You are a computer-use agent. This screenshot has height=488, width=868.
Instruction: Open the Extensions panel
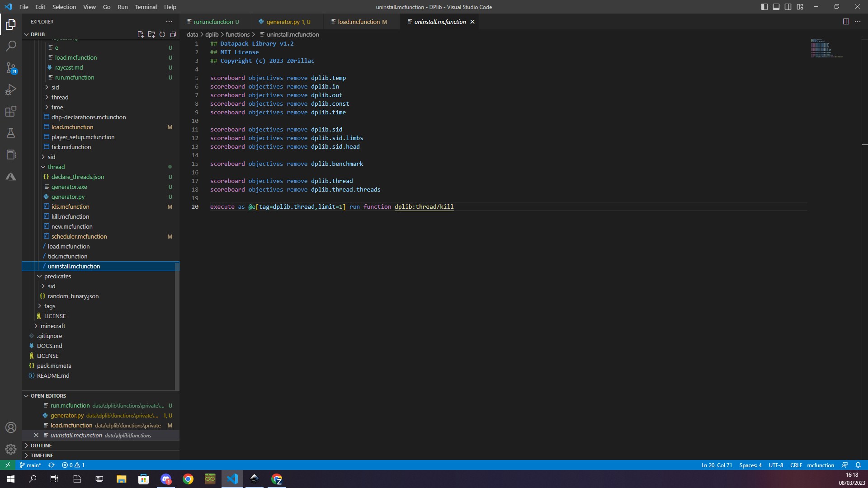(x=11, y=111)
